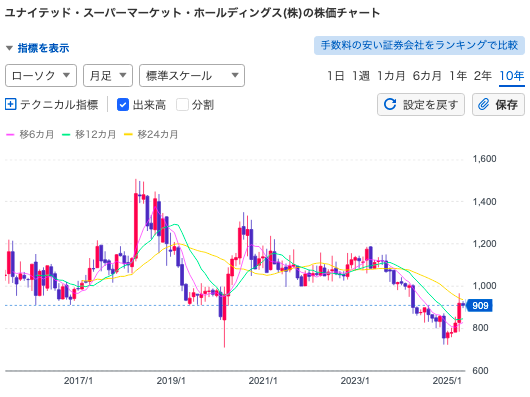Select the 6カ月 period tab
The image size is (530, 397).
(x=427, y=76)
